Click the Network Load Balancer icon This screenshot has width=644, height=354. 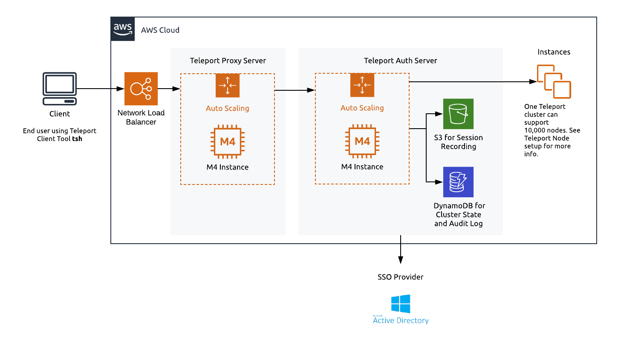point(141,89)
